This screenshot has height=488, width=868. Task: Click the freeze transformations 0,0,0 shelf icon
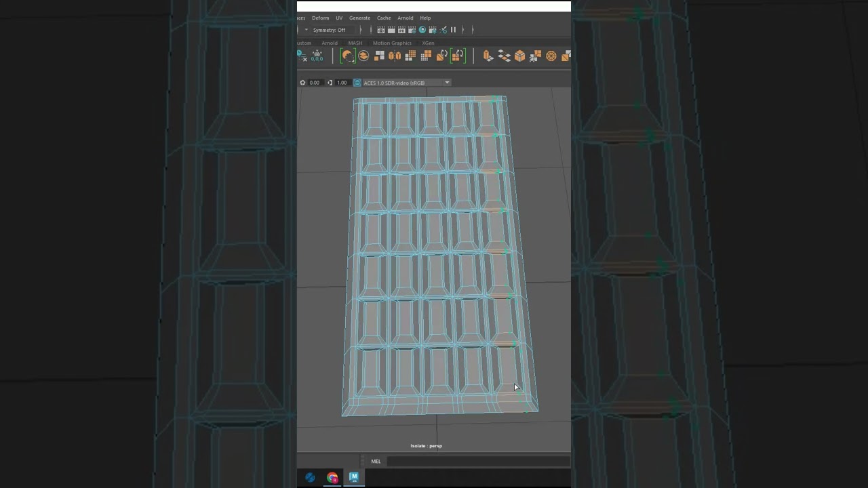[317, 56]
